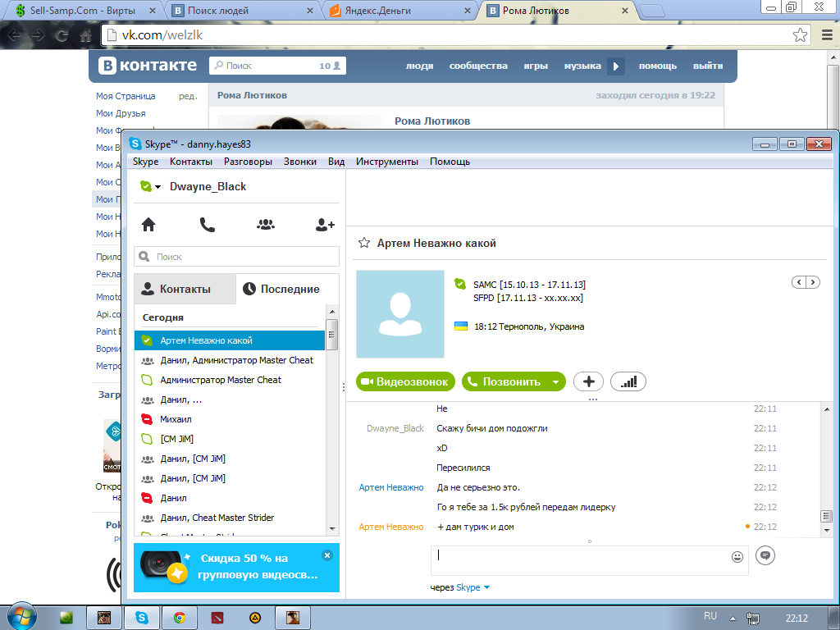Click in the Skype contact search field
Image resolution: width=840 pixels, height=630 pixels.
[x=236, y=257]
